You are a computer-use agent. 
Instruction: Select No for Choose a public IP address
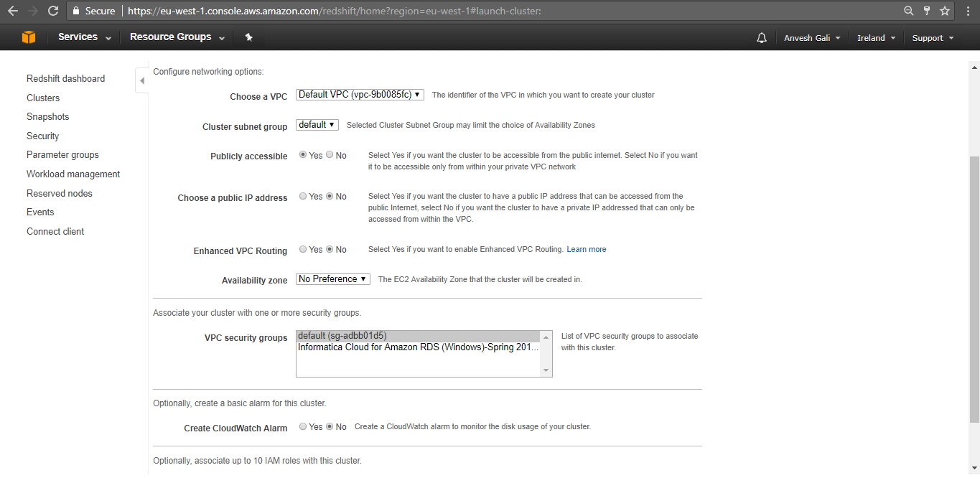330,196
